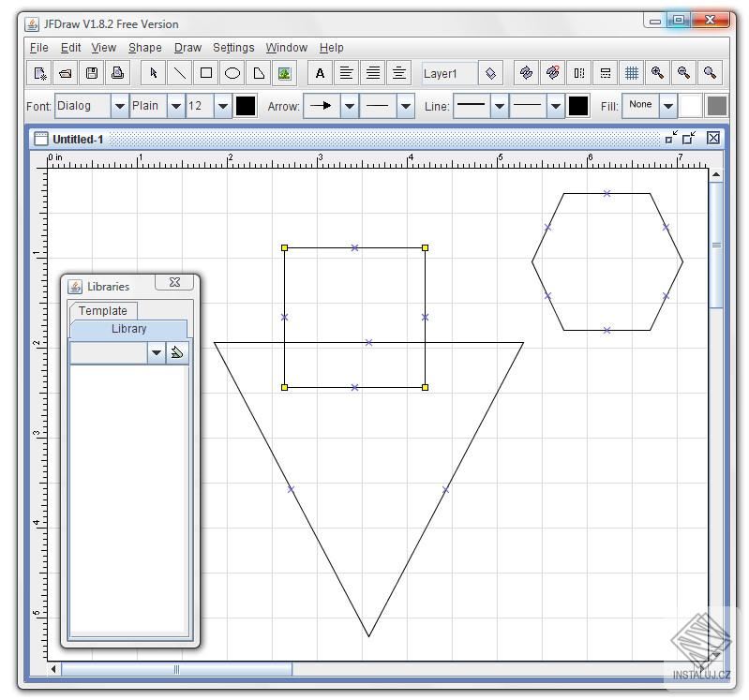Viewport: 749px width, 700px height.
Task: Select the Polygon shape tool
Action: [x=259, y=73]
